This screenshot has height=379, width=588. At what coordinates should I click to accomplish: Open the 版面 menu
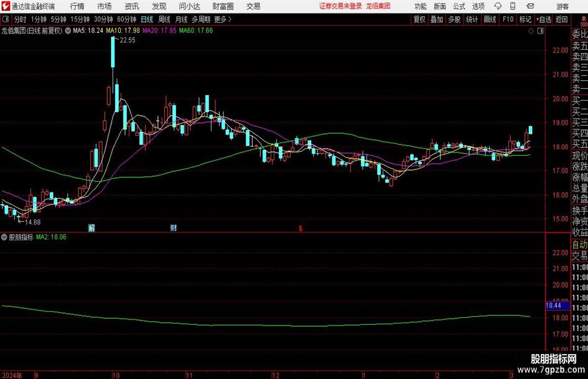pyautogui.click(x=440, y=6)
